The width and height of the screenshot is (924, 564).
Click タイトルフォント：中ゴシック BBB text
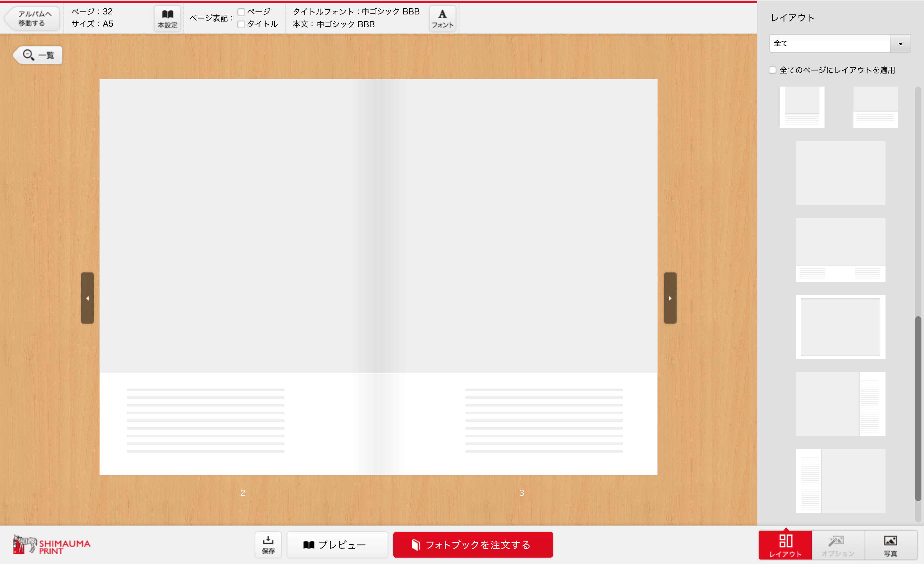356,12
